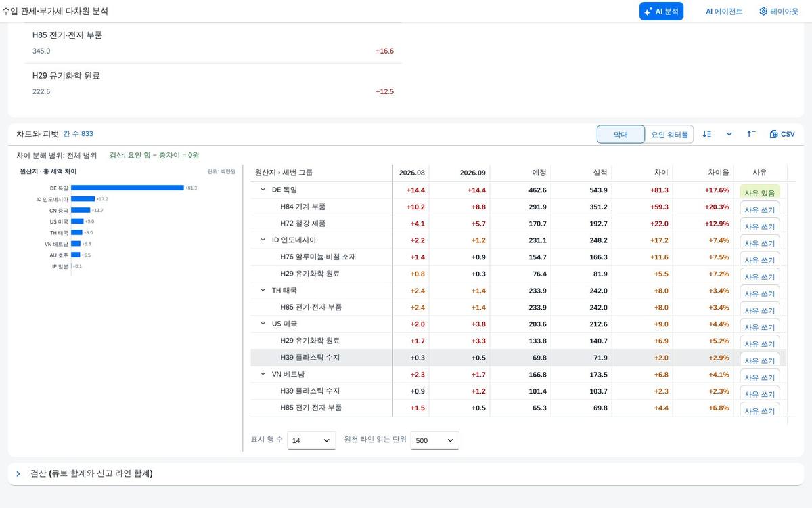Screen dimensions: 812x508
Task: Click the 차이 분해 범위: 전체 범위 label
Action: [x=57, y=155]
